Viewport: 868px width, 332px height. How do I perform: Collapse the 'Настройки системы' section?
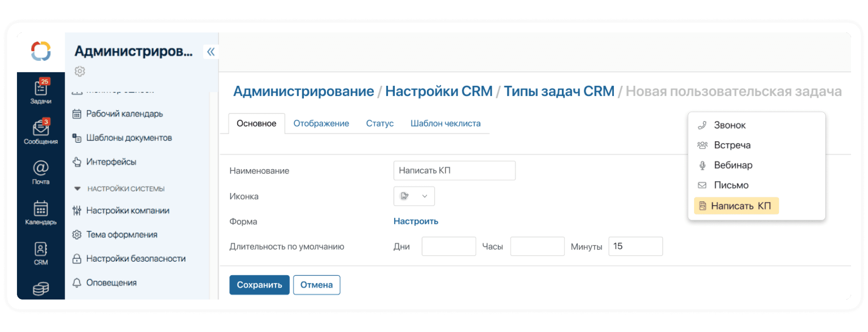pos(77,189)
